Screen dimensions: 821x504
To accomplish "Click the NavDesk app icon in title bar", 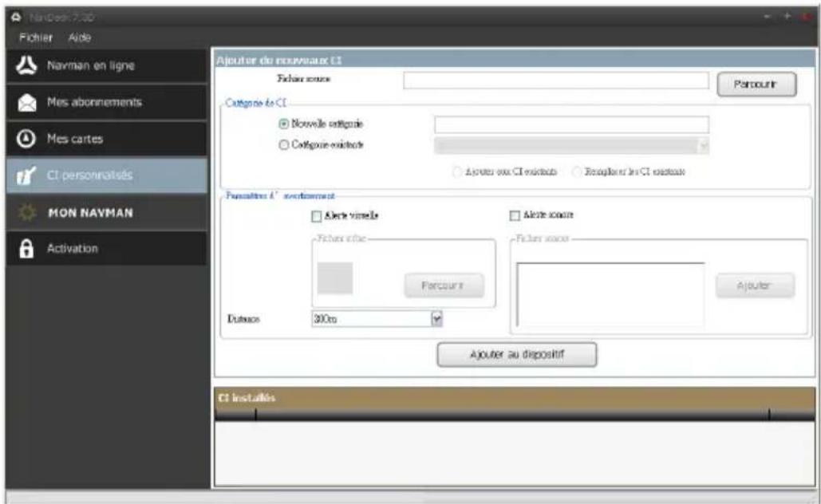I will (x=16, y=18).
